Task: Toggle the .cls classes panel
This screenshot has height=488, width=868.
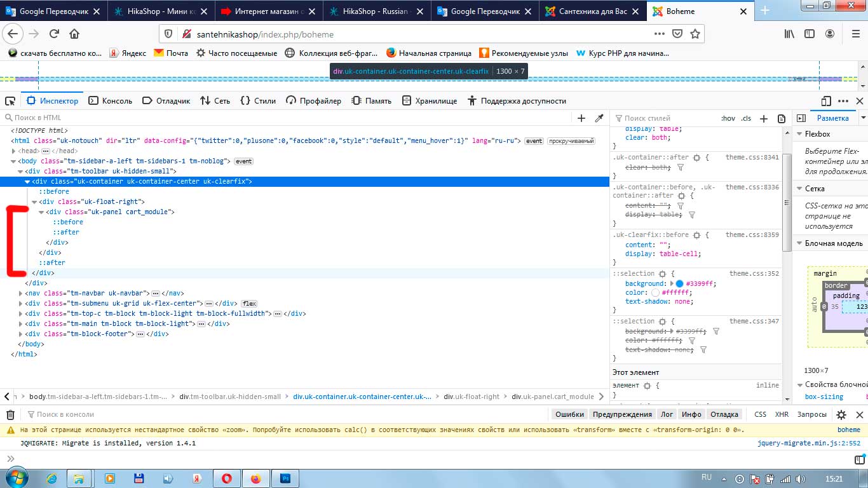Action: [746, 118]
